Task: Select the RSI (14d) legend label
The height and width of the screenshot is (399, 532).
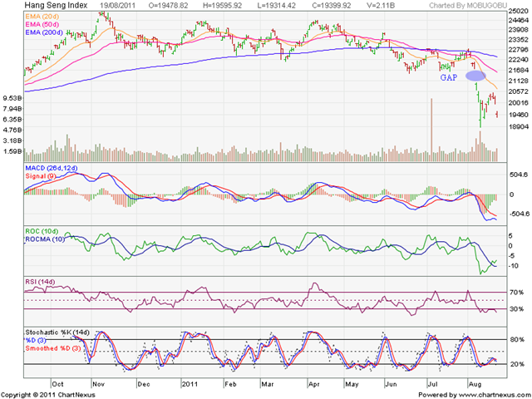Action: point(40,282)
